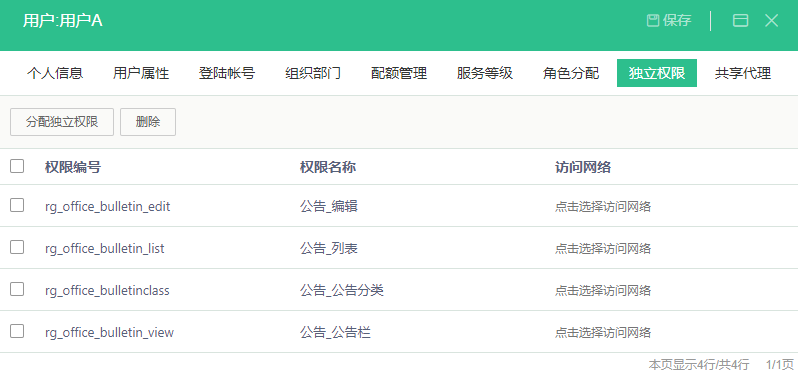The height and width of the screenshot is (378, 798).
Task: Open the 配额管理 tab
Action: click(x=398, y=73)
